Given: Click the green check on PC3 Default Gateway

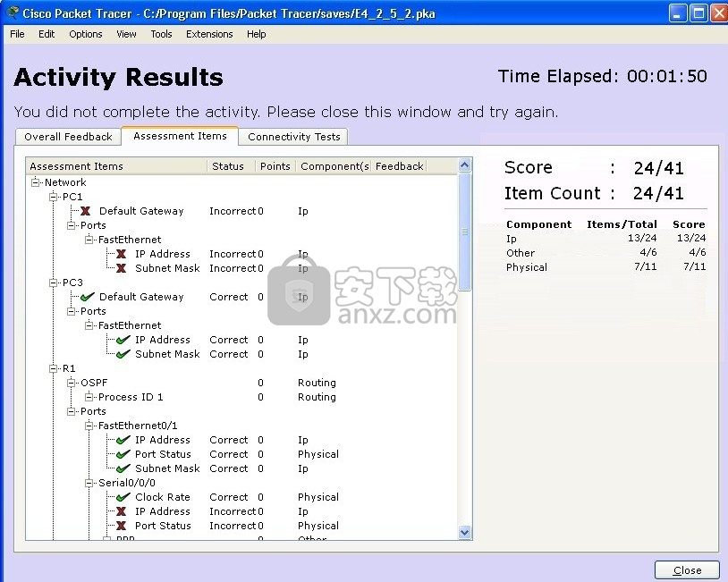Looking at the screenshot, I should coord(87,297).
